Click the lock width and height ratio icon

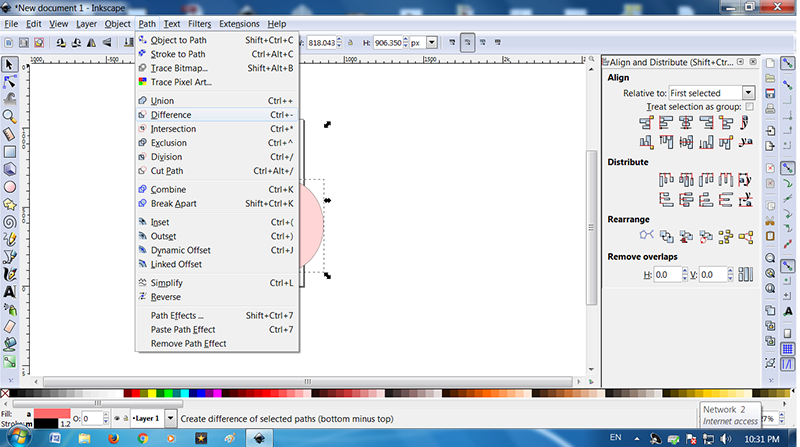pos(351,43)
